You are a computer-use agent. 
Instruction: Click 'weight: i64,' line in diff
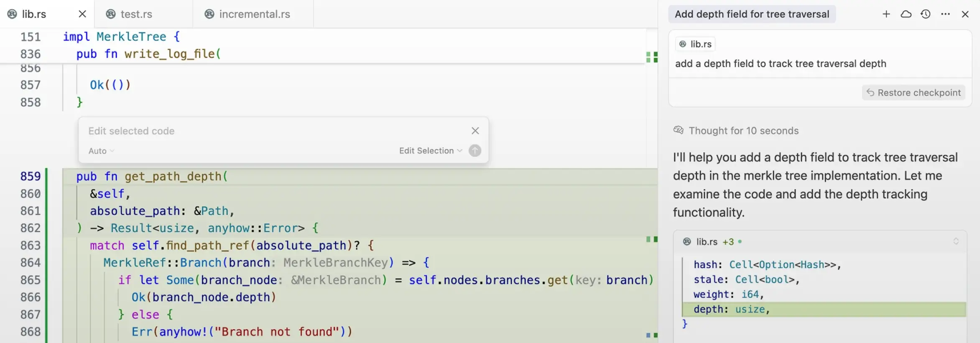tap(729, 294)
